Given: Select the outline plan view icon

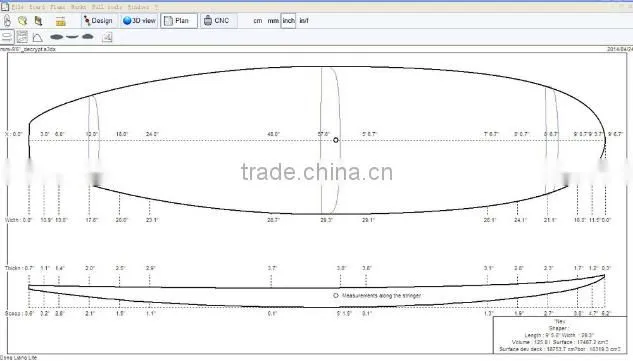Looking at the screenshot, I should [7, 37].
